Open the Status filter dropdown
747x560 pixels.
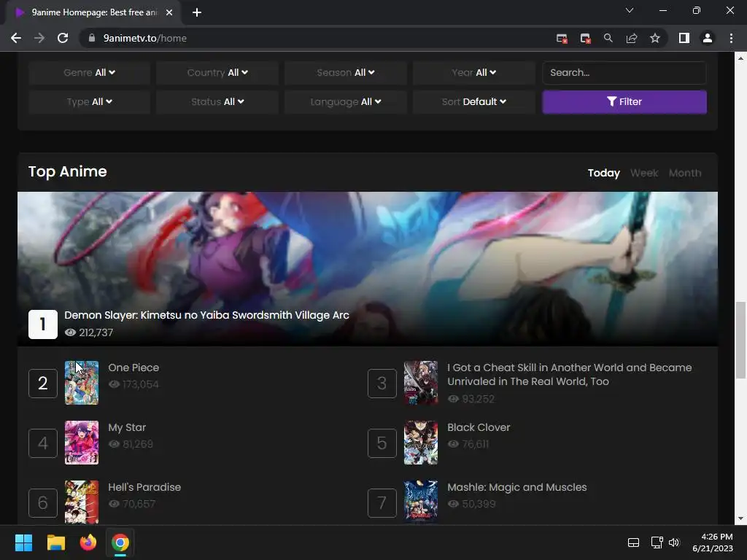217,101
